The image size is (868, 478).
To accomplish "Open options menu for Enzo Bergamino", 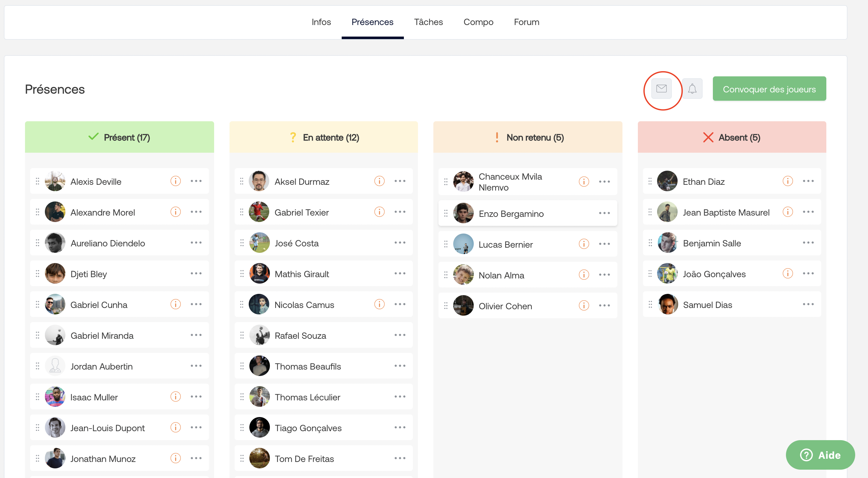I will pos(605,213).
